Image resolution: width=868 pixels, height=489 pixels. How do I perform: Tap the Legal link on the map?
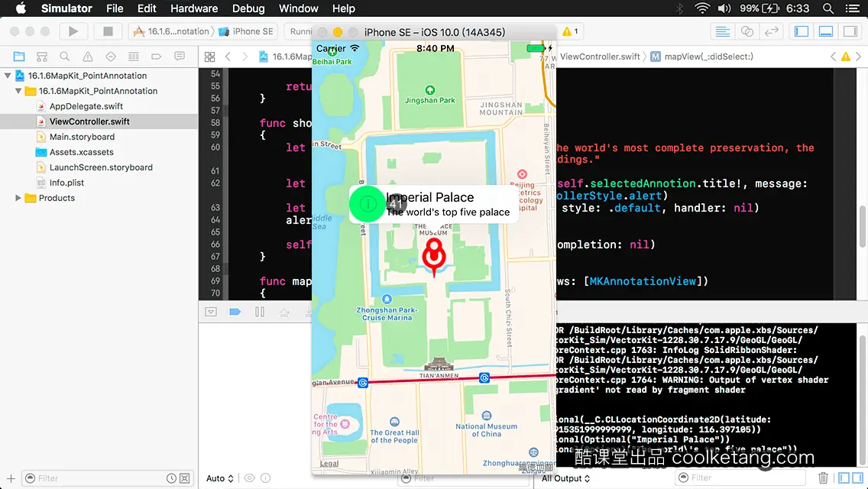[329, 464]
